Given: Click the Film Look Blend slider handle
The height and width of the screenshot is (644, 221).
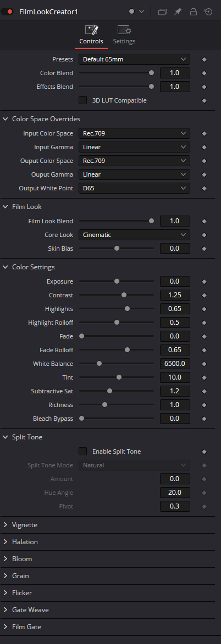Looking at the screenshot, I should pos(151,221).
